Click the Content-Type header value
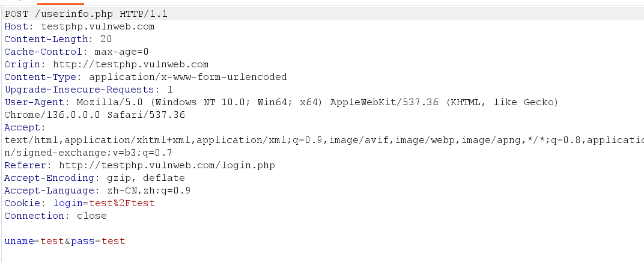The width and height of the screenshot is (644, 262). [x=187, y=77]
